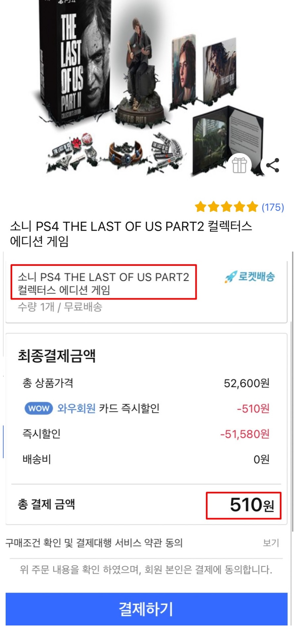
Task: Click the total payment amount of 510원
Action: pyautogui.click(x=244, y=504)
